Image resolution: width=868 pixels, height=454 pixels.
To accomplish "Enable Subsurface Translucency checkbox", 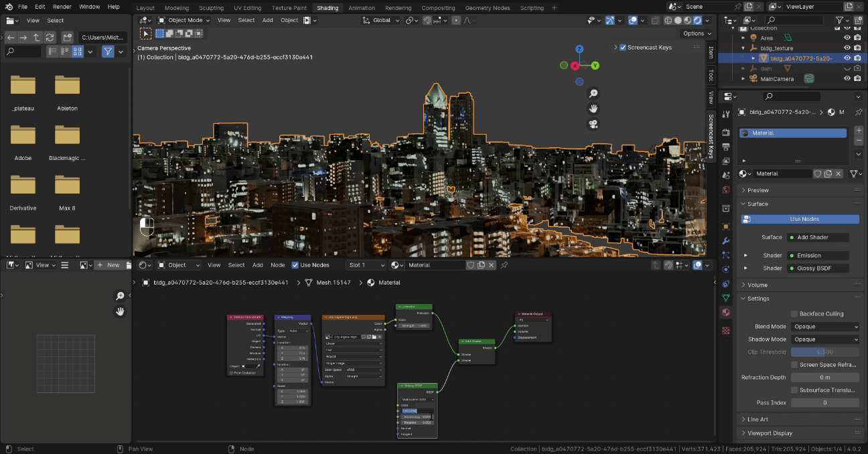I will pos(794,390).
